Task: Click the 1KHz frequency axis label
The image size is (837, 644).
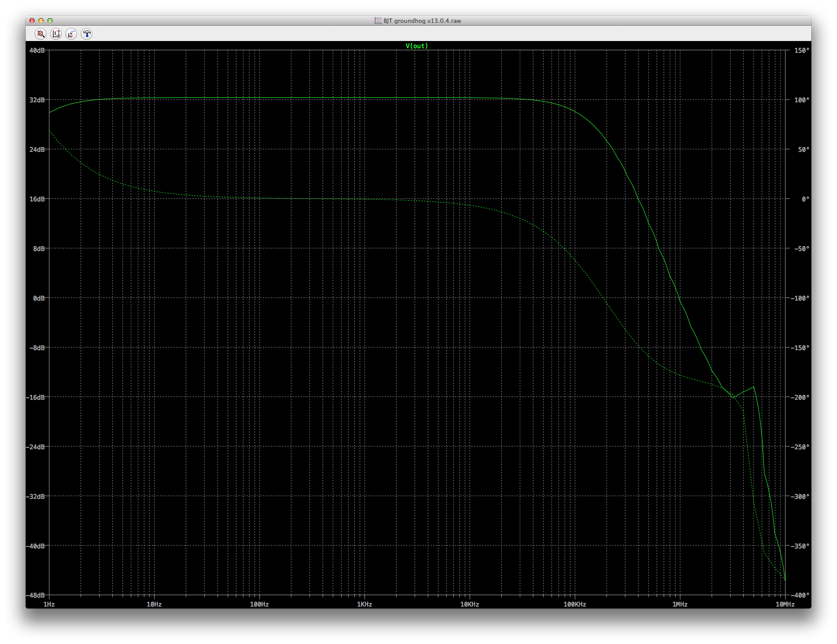Action: (365, 604)
